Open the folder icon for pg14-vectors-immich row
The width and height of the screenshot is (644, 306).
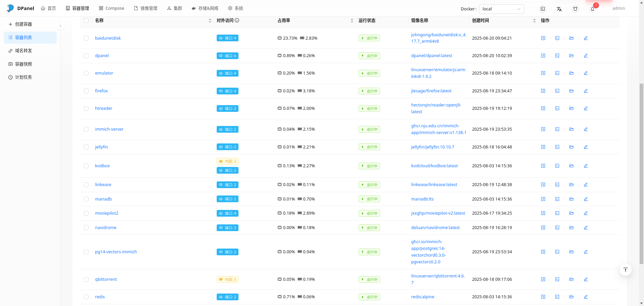(572, 252)
